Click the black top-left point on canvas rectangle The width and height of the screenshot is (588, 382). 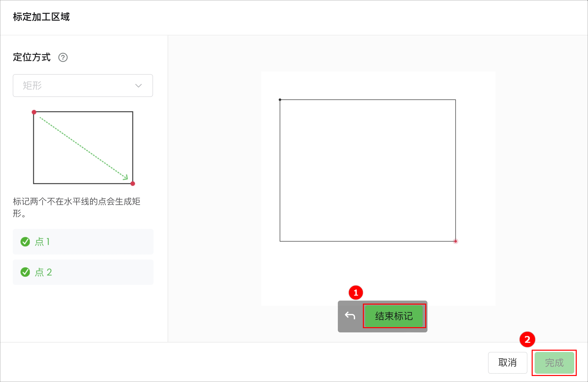tap(280, 100)
